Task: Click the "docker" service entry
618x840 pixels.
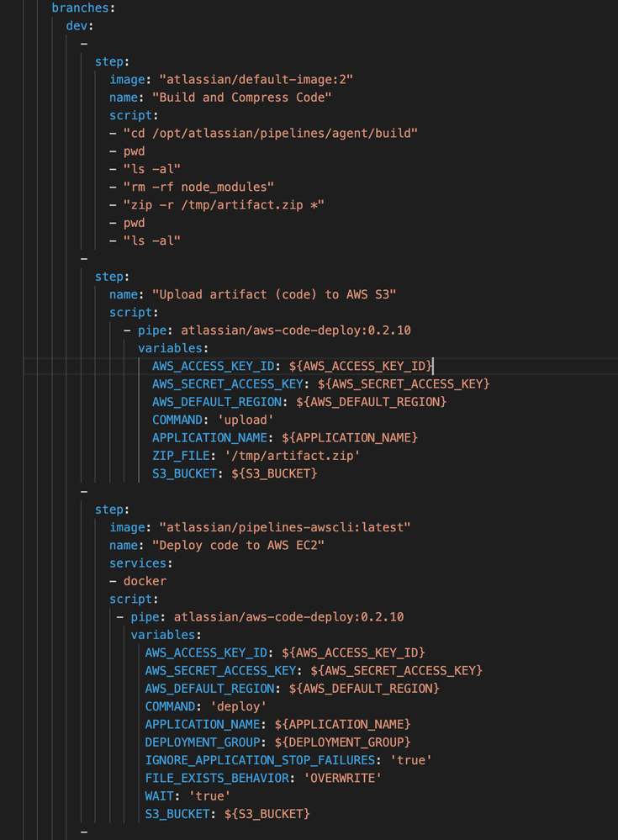Action: [x=145, y=581]
